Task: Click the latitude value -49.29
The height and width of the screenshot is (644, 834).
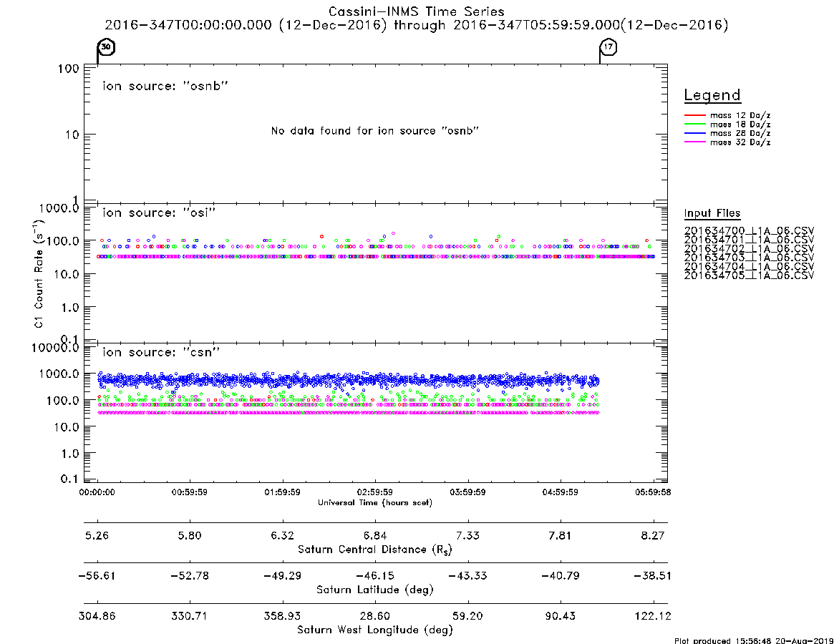Action: point(283,576)
